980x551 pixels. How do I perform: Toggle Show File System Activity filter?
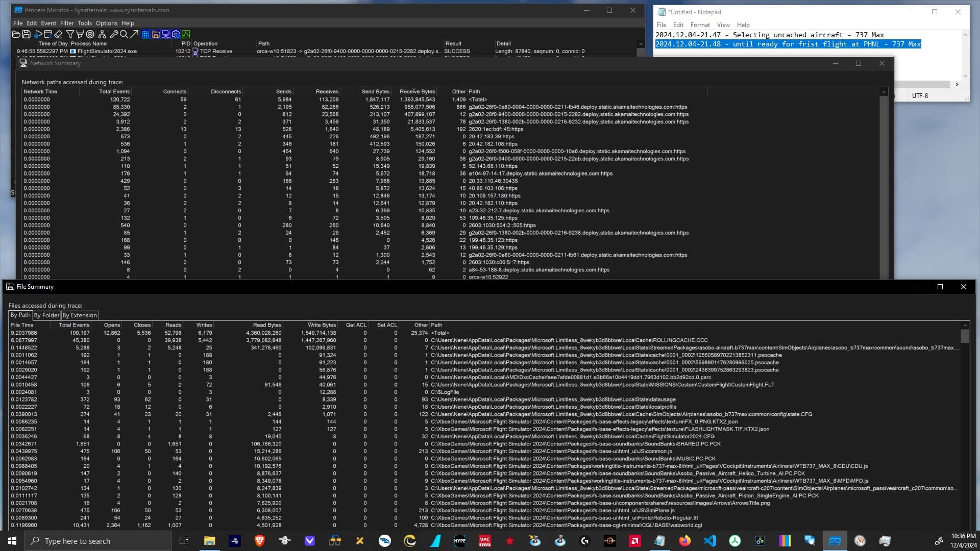coord(156,34)
